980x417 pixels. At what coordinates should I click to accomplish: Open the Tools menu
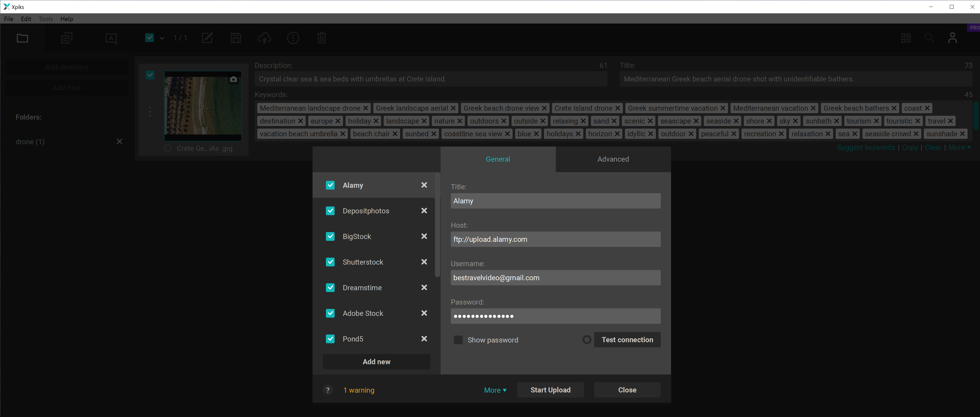point(45,19)
